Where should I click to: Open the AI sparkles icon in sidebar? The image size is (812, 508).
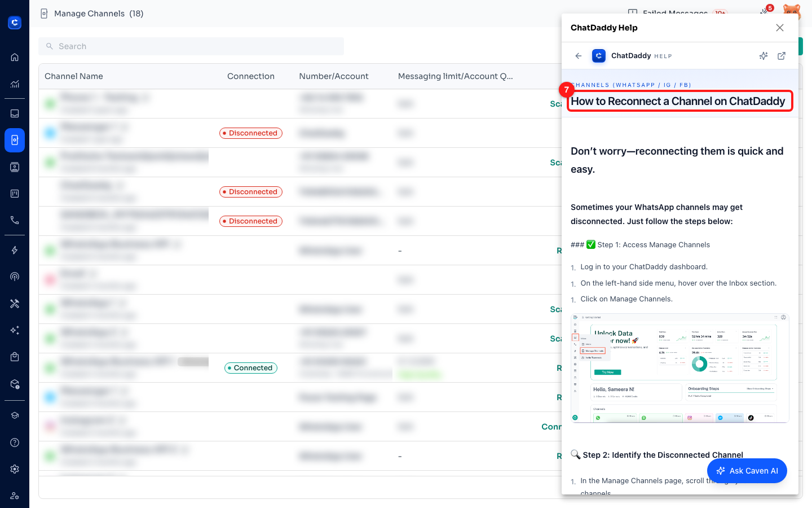coord(15,330)
